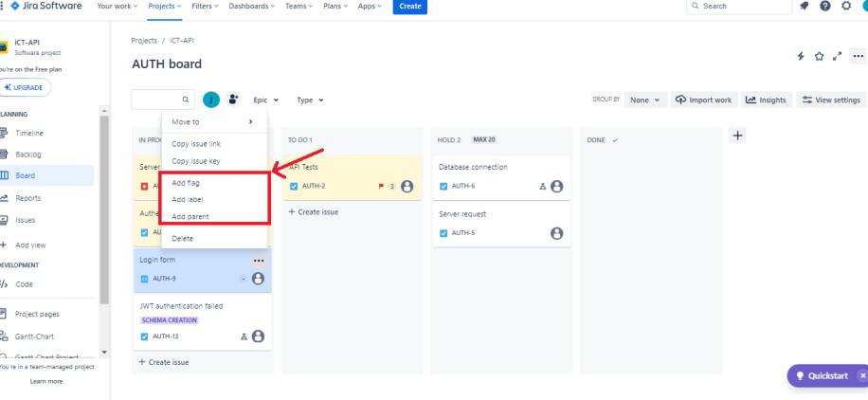Open the notifications bell icon
The image size is (868, 400).
[804, 6]
